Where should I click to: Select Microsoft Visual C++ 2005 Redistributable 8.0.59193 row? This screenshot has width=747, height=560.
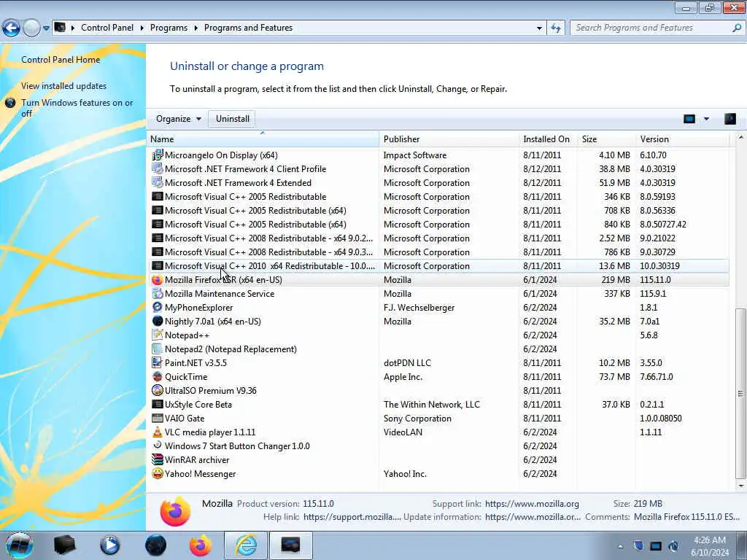439,197
